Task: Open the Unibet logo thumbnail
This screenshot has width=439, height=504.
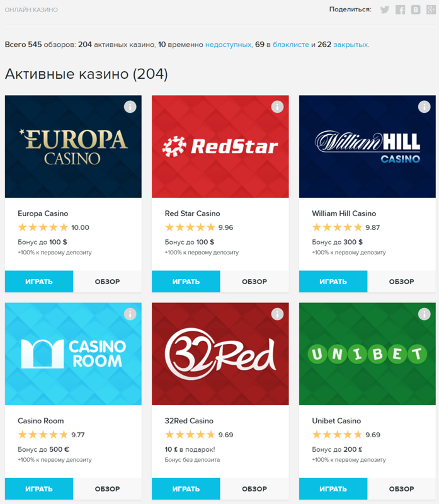Action: [x=367, y=354]
